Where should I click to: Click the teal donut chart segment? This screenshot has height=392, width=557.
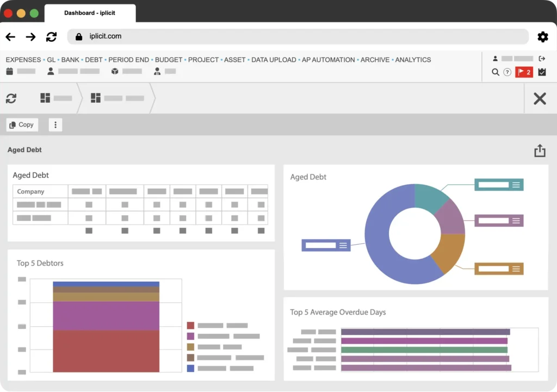[x=431, y=197]
